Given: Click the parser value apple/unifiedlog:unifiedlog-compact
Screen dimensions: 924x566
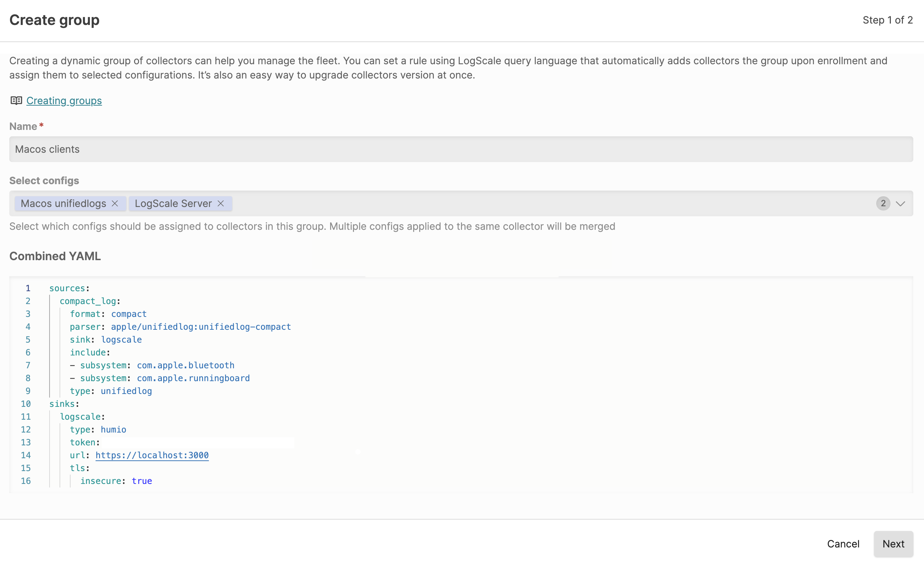Looking at the screenshot, I should click(x=201, y=327).
